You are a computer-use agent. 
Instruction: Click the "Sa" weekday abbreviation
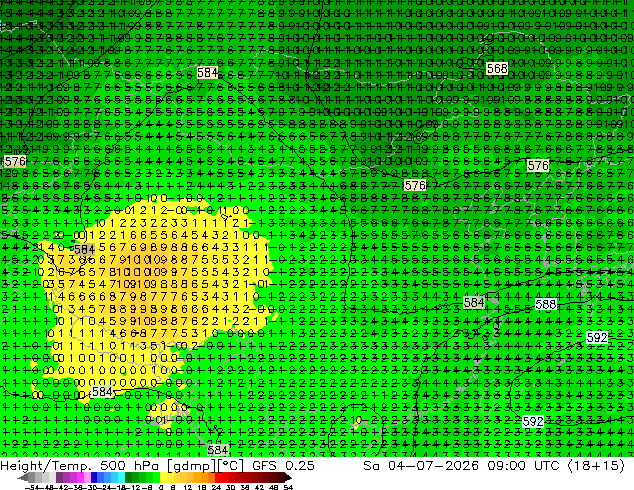click(x=372, y=466)
